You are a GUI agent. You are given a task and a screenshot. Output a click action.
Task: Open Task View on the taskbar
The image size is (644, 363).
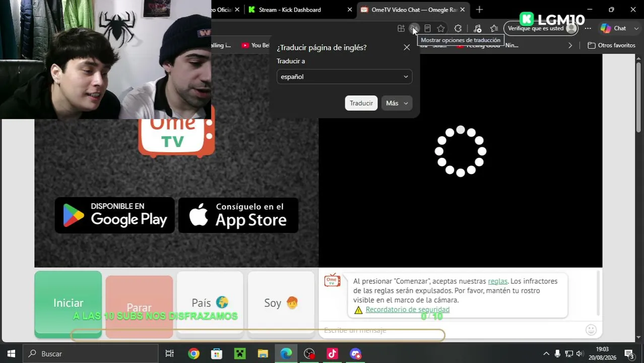[169, 354]
